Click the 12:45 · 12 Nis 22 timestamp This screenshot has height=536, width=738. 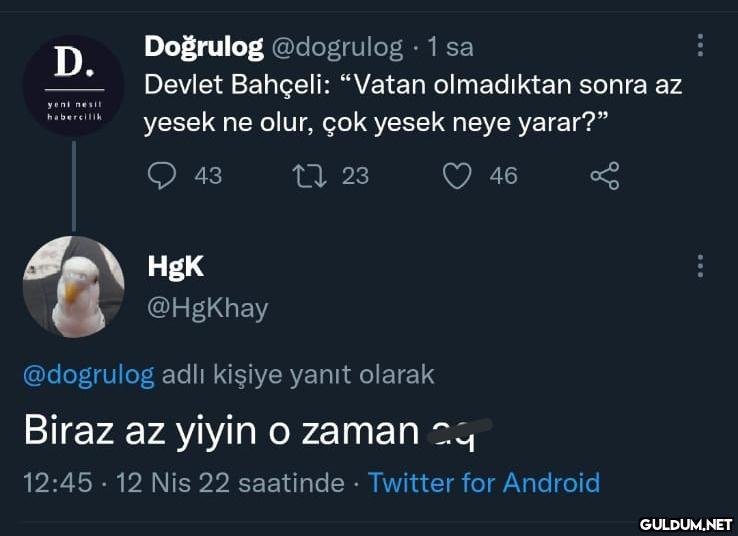click(183, 483)
